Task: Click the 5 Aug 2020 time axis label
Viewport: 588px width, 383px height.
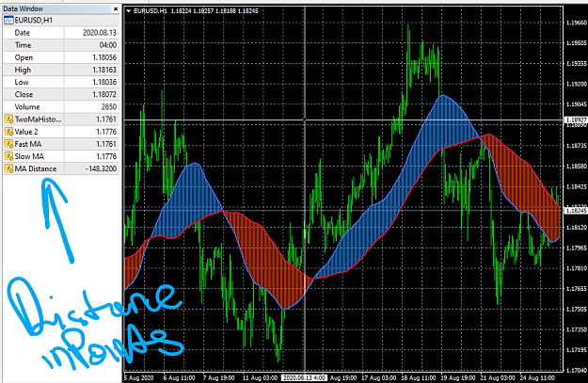Action: click(138, 377)
